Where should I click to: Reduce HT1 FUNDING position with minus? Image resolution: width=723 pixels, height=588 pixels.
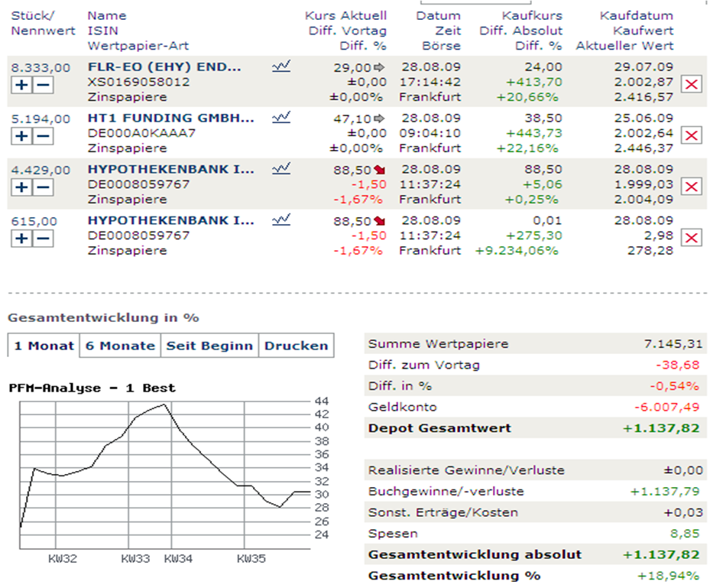44,136
